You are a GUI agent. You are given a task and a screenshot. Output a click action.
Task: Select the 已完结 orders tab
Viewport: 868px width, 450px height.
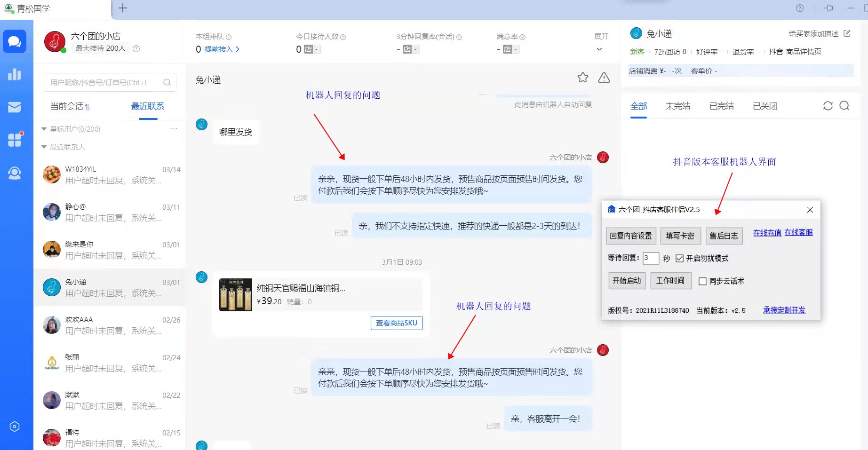[722, 106]
